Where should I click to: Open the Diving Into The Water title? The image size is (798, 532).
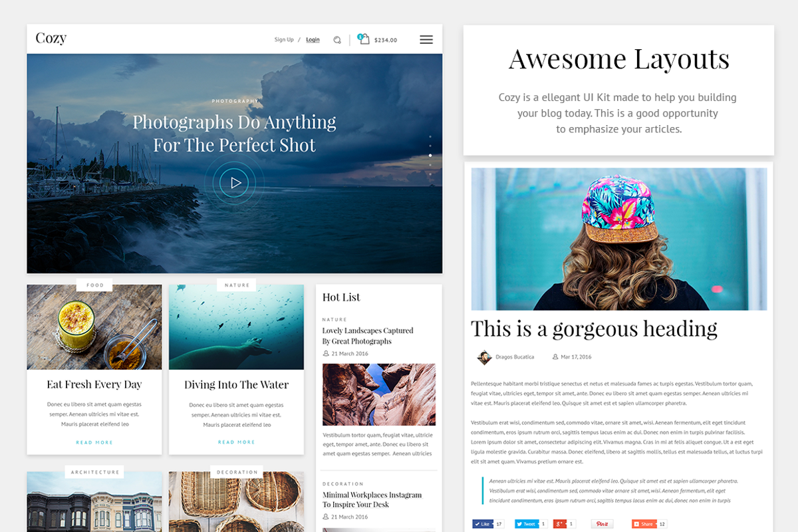(x=236, y=385)
